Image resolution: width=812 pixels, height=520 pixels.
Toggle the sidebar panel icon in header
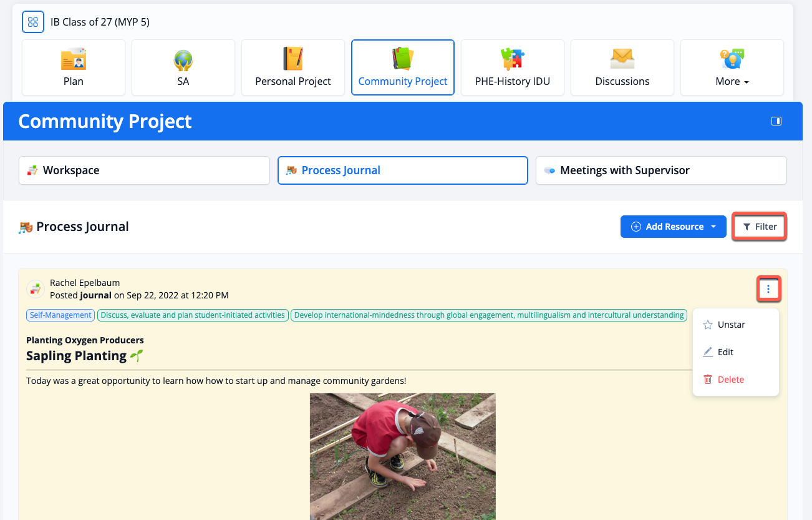pos(776,121)
